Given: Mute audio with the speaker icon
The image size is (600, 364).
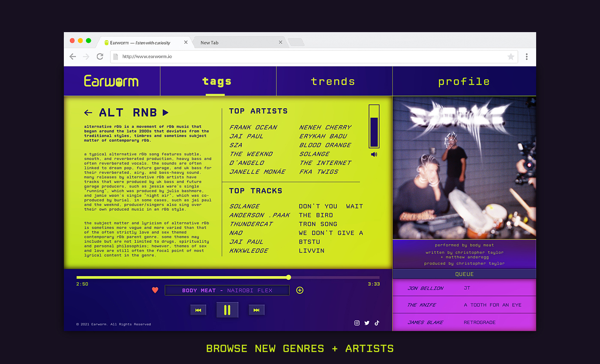Looking at the screenshot, I should [x=374, y=154].
